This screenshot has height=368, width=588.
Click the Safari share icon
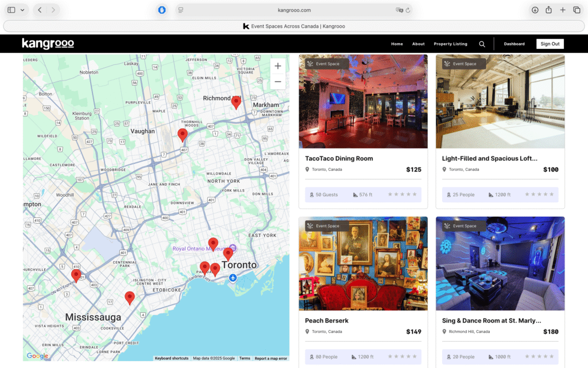coord(548,10)
